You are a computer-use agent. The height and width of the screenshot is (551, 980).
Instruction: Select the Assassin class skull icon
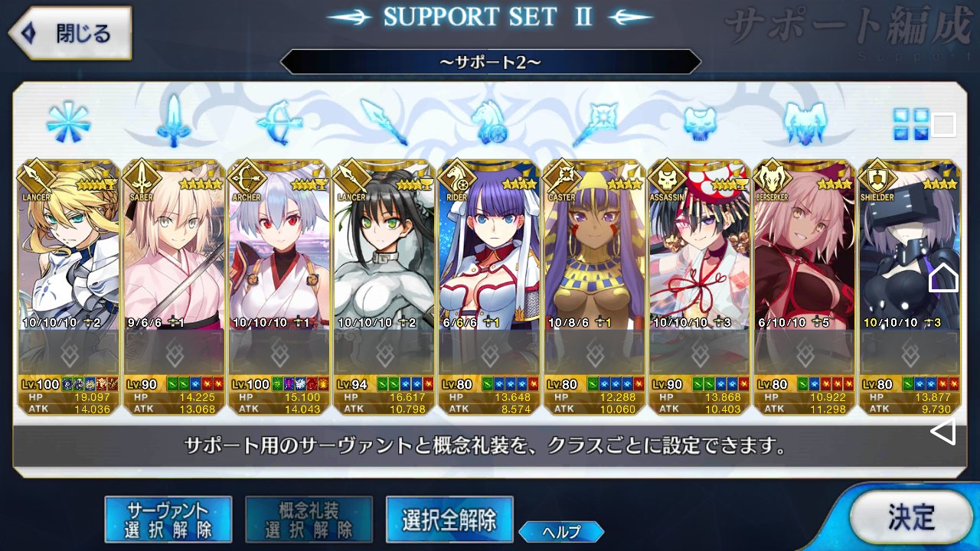700,122
